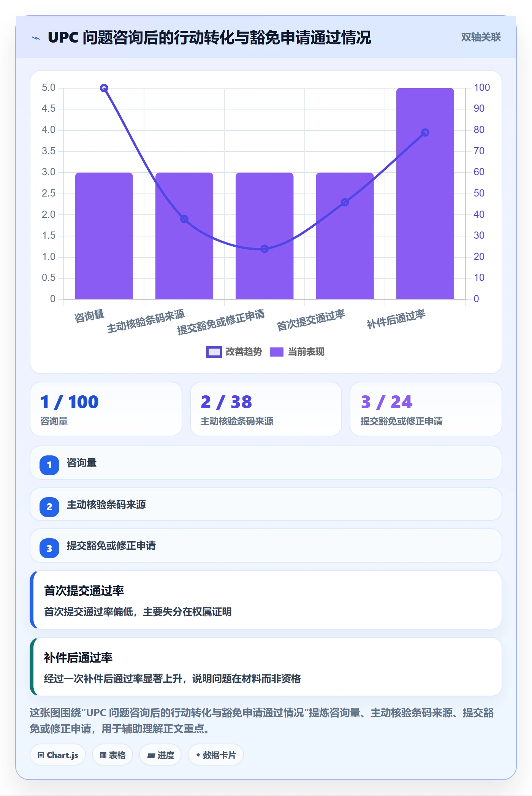Image resolution: width=532 pixels, height=796 pixels.
Task: Click the diamond icon in the 数据卡片 tag
Action: pos(198,755)
